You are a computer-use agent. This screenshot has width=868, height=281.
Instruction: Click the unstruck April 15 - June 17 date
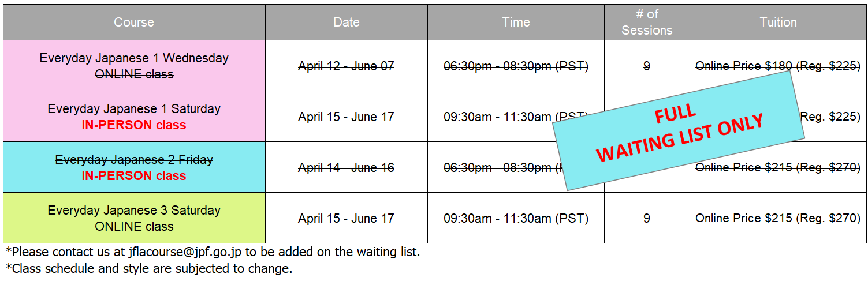(x=346, y=219)
